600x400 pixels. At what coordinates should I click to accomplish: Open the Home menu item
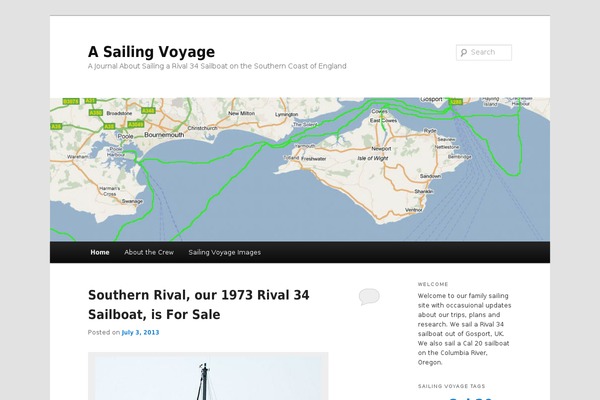point(100,252)
